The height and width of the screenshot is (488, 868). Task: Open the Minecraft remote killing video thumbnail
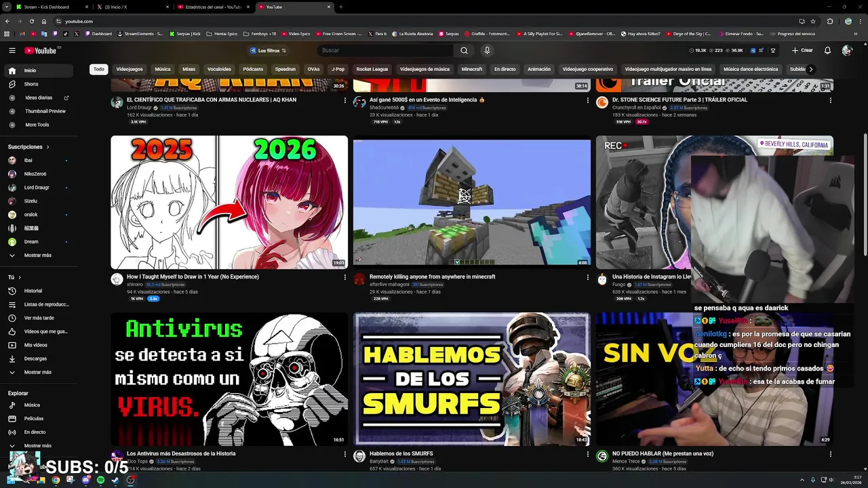[x=472, y=202]
